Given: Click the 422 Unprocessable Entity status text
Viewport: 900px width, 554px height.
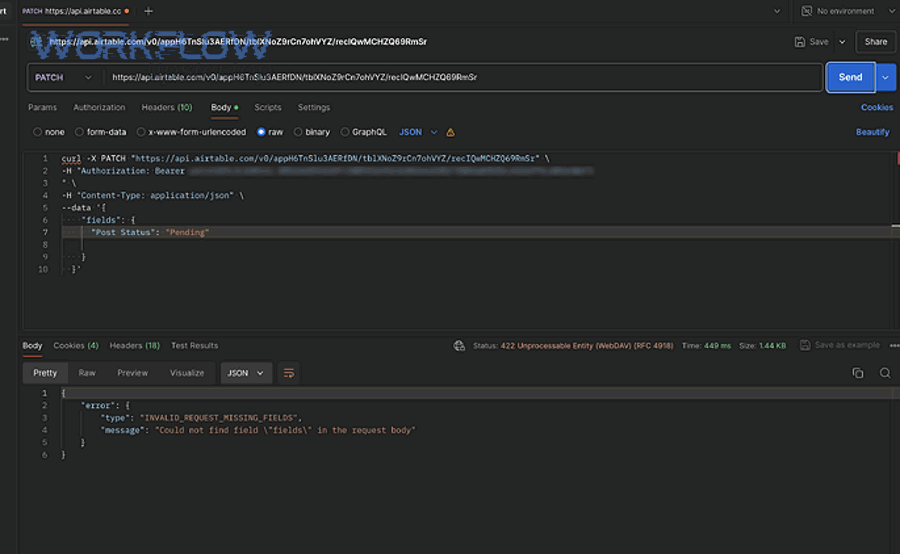Looking at the screenshot, I should pyautogui.click(x=587, y=346).
